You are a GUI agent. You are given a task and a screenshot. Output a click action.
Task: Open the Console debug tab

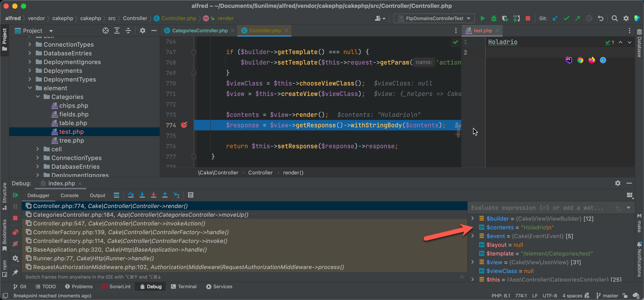coord(70,195)
